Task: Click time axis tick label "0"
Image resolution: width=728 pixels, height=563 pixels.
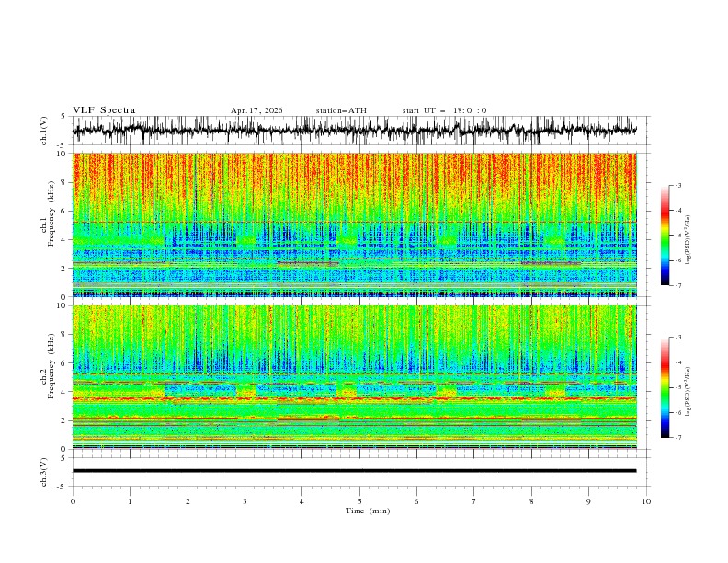Action: tap(73, 501)
